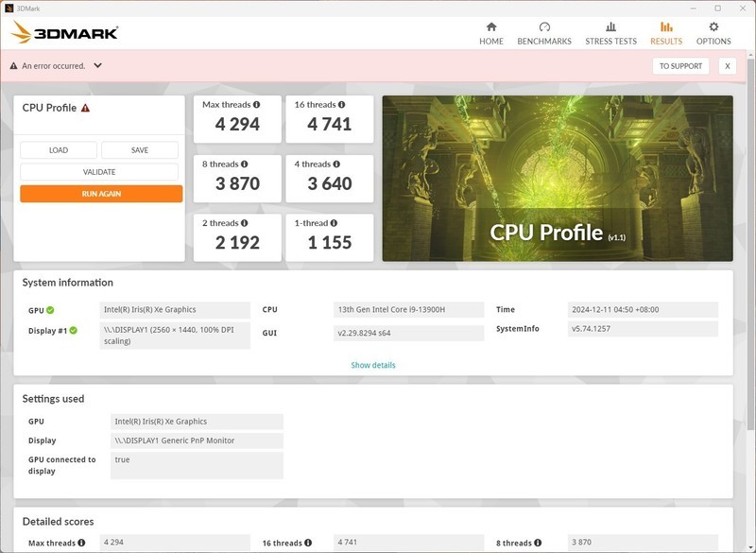The width and height of the screenshot is (756, 553).
Task: Select the GUI version v2.29.8294 s64
Action: (x=408, y=333)
